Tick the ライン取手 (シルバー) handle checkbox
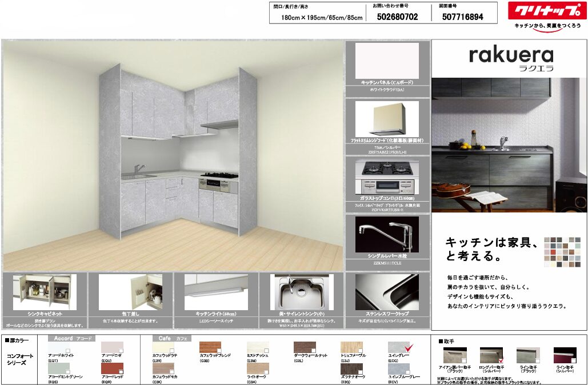This screenshot has width=588, height=385. [x=573, y=360]
